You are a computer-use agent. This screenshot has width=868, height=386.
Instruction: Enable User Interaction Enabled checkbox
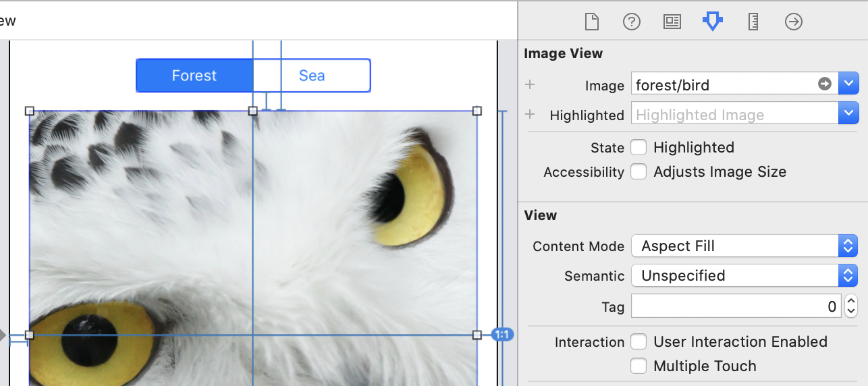[x=639, y=341]
